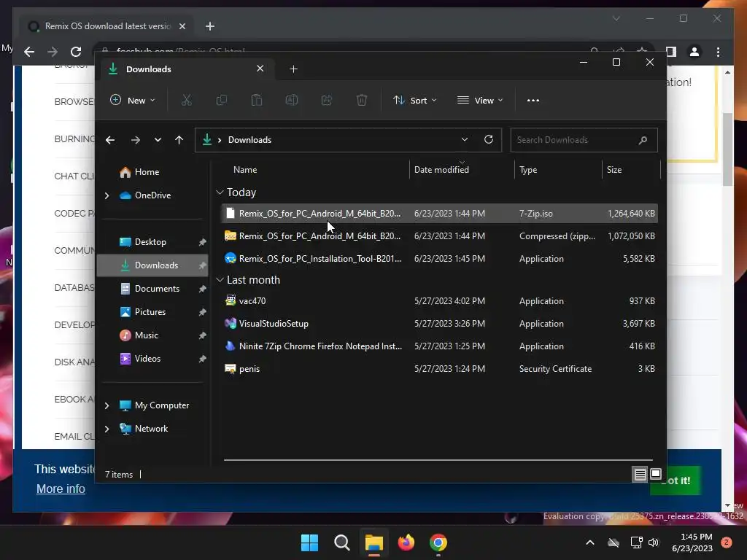
Task: Add a new File Explorer tab
Action: 293,69
